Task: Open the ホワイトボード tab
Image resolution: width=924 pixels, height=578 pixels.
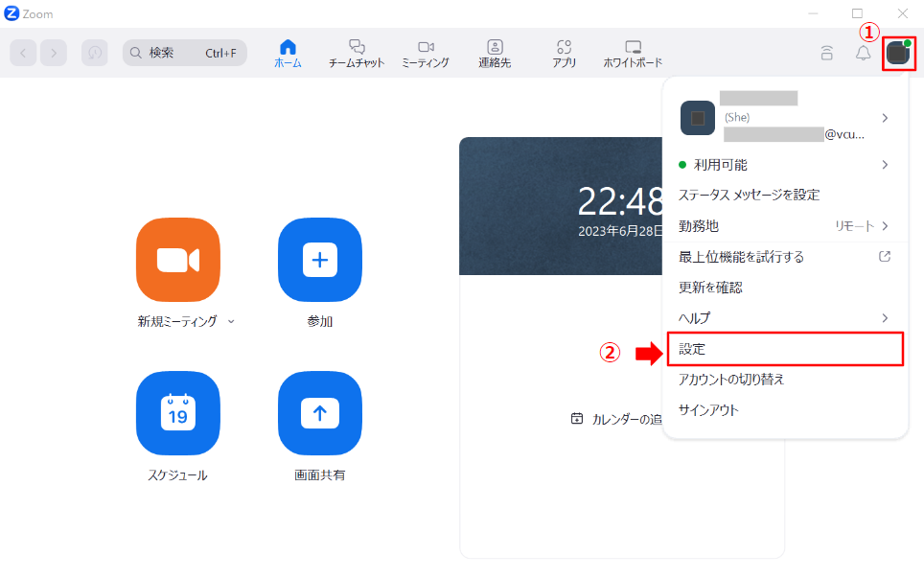Action: click(x=633, y=53)
